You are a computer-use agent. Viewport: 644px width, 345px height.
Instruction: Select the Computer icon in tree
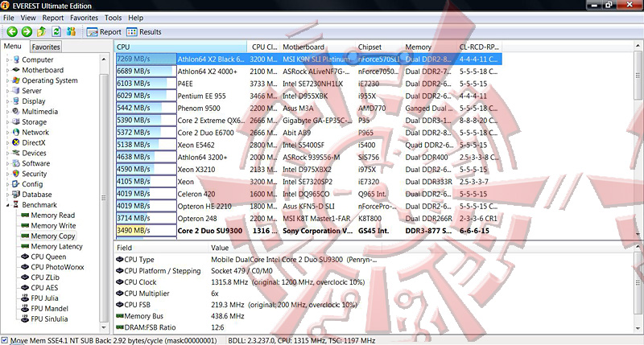16,60
